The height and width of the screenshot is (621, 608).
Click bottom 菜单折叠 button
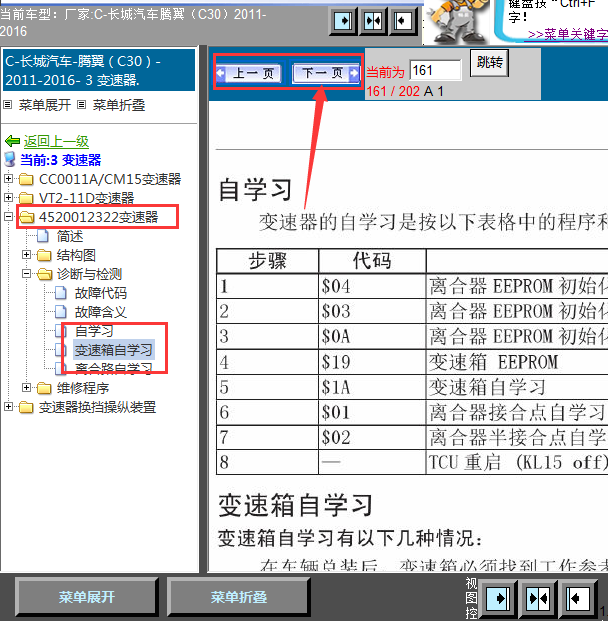pos(238,597)
